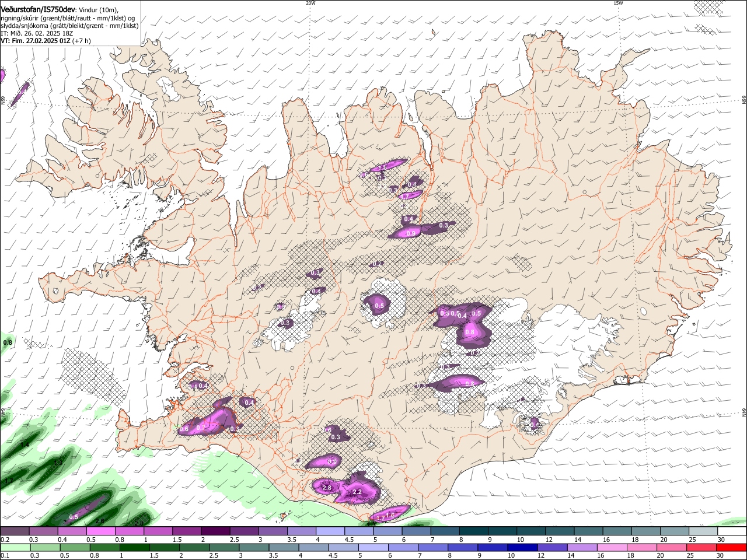Click the '4.5' label under the upper legend row

click(350, 540)
